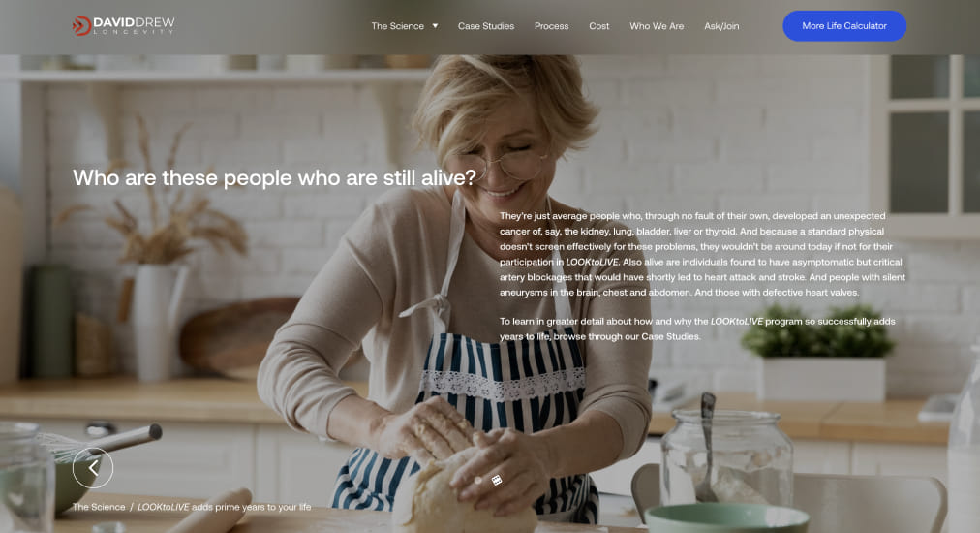The image size is (980, 533).
Task: Click Case Studies in the paragraph text
Action: [671, 336]
